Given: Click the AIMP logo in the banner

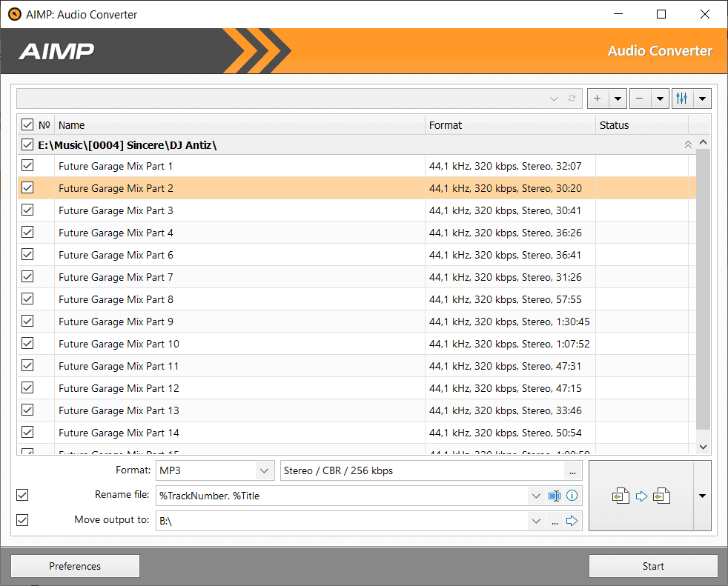Looking at the screenshot, I should click(56, 51).
